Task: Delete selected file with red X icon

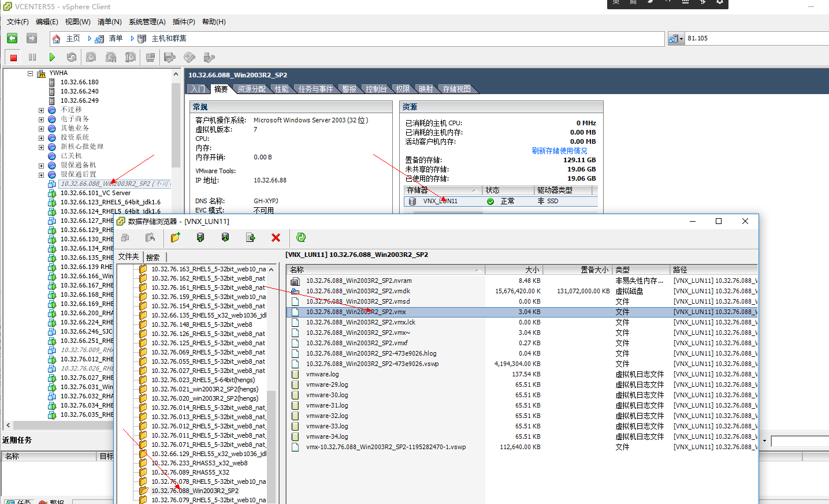Action: pos(276,237)
